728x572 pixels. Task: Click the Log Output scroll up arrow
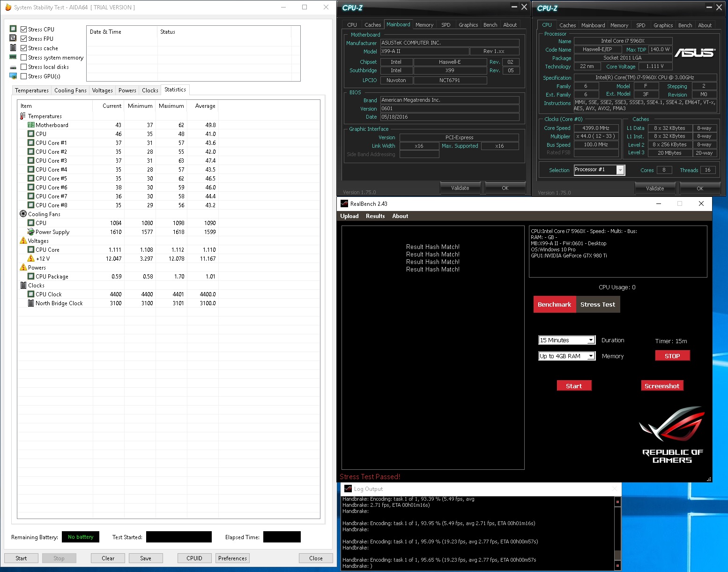617,501
